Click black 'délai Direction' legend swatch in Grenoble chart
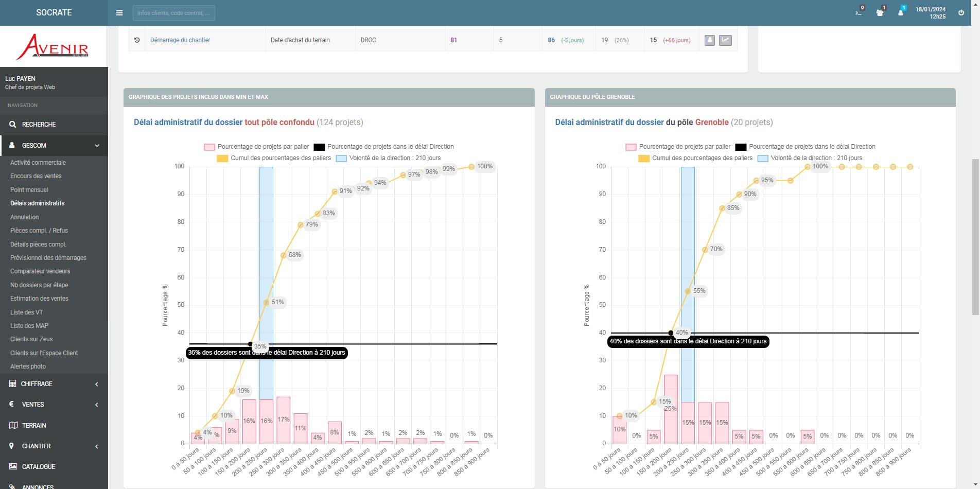 click(741, 147)
